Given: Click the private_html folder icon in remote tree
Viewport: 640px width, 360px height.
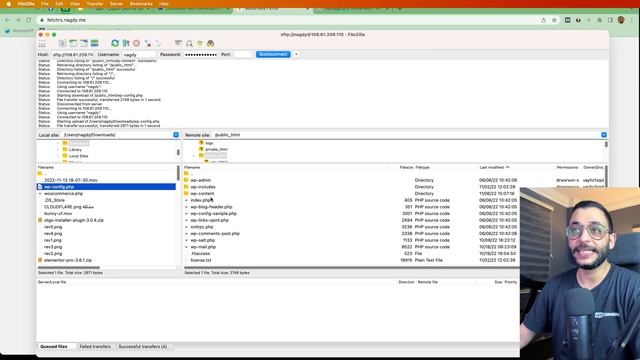Looking at the screenshot, I should [201, 149].
